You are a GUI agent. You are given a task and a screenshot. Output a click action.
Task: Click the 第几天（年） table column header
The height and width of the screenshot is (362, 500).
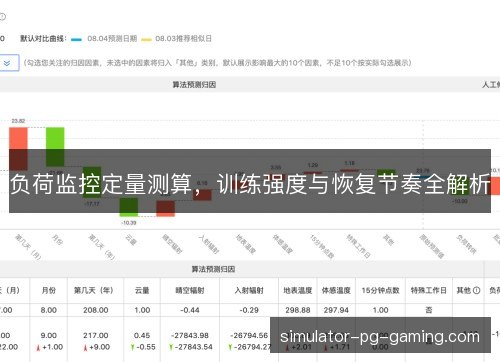[x=95, y=290]
